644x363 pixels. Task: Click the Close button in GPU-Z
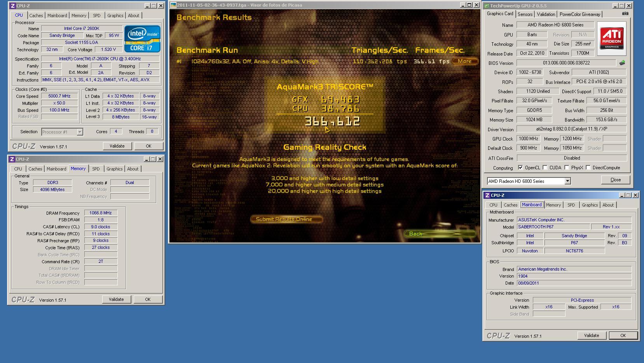click(616, 180)
